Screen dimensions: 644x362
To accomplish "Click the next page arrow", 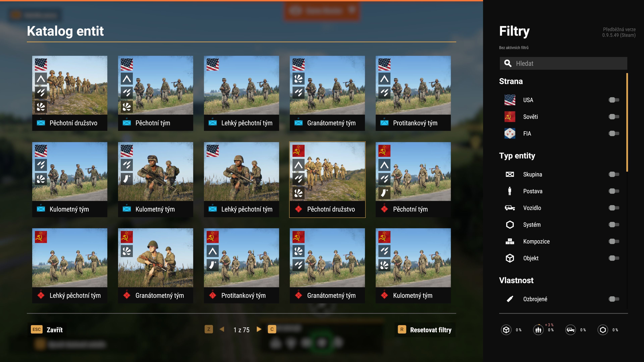I will [259, 329].
